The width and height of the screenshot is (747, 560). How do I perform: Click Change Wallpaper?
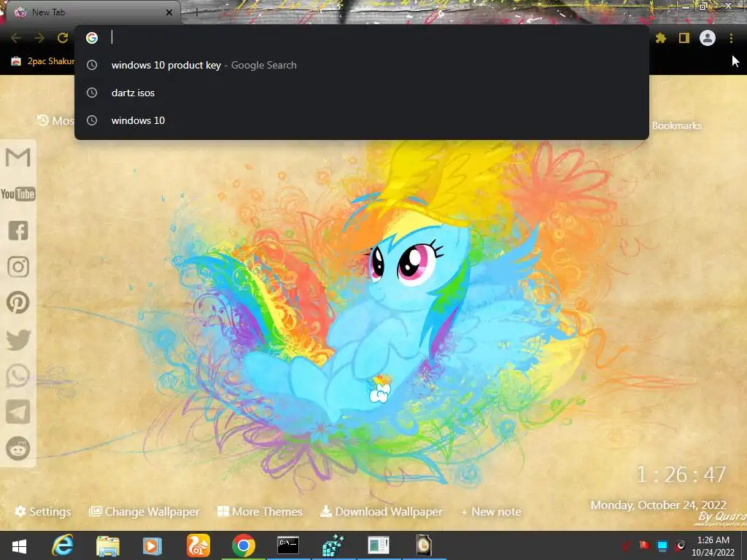click(144, 511)
